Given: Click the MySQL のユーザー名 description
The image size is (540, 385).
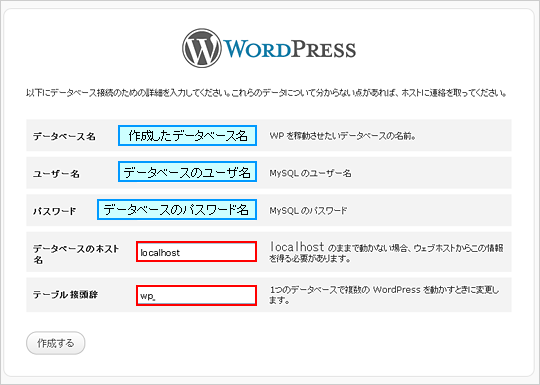Looking at the screenshot, I should pyautogui.click(x=310, y=173).
